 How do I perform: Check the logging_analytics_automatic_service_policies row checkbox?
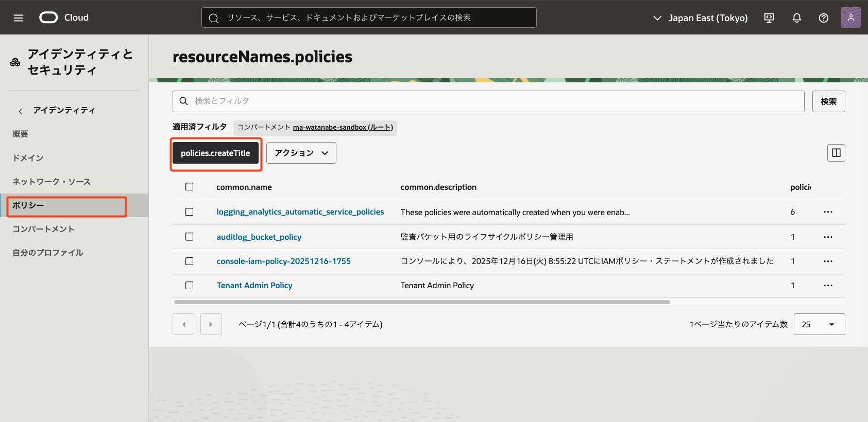click(190, 212)
